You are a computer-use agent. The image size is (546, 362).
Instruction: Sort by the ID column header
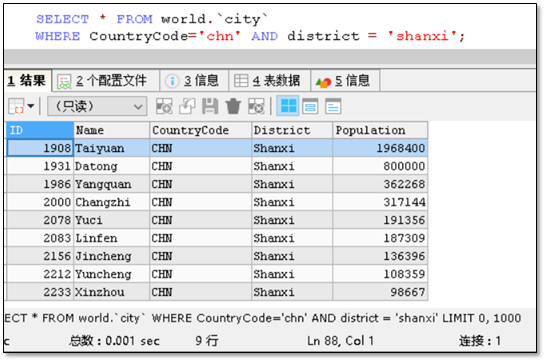click(x=40, y=130)
